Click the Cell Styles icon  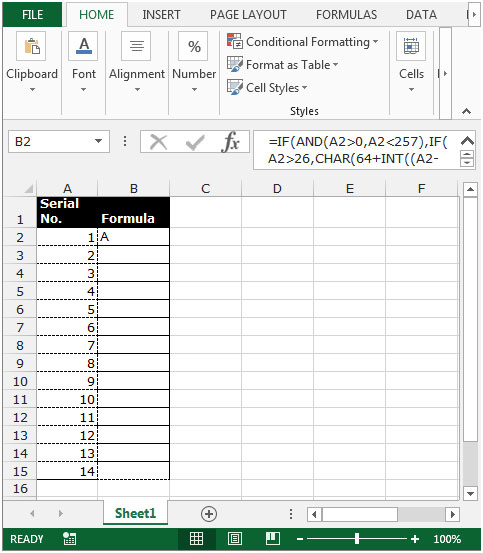tap(234, 87)
